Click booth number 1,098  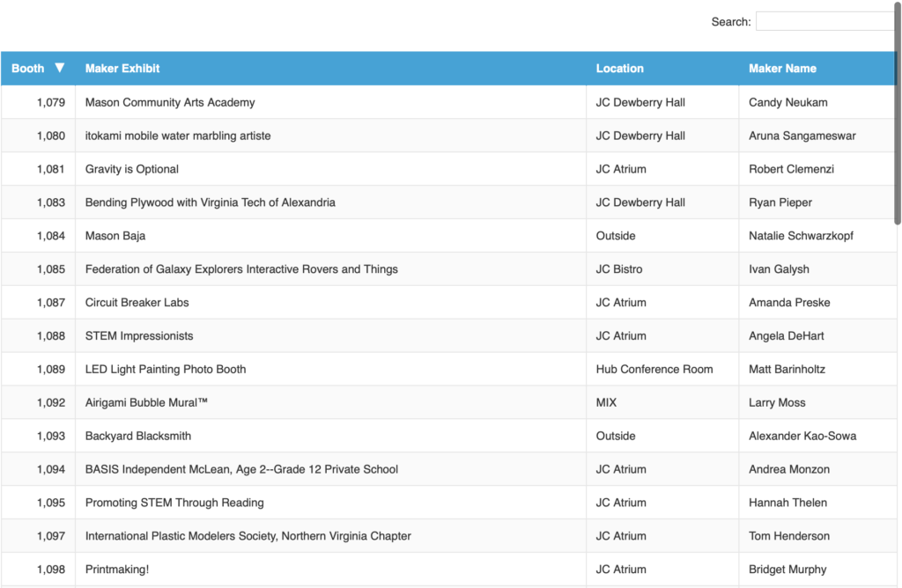coord(50,569)
